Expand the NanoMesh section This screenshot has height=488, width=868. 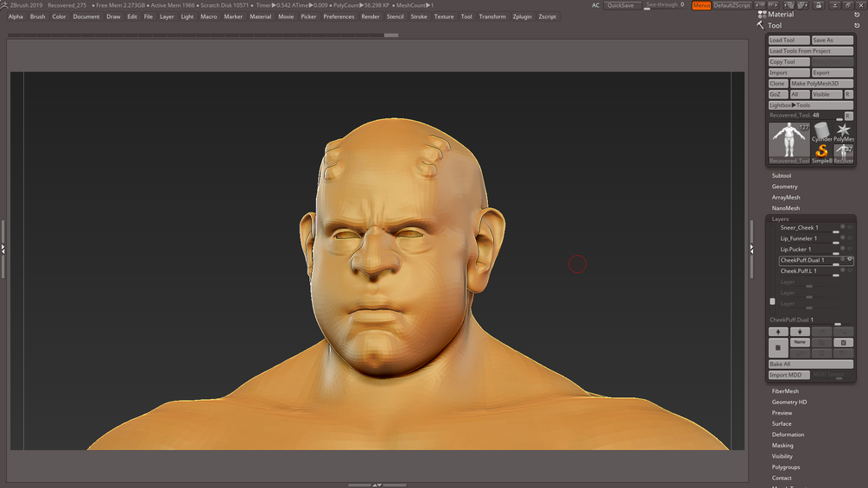pos(786,208)
